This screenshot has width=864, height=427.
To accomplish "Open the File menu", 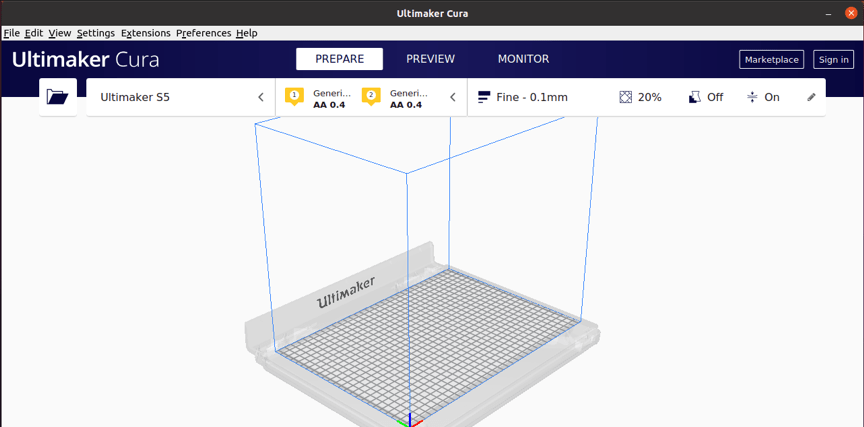I will [x=12, y=33].
